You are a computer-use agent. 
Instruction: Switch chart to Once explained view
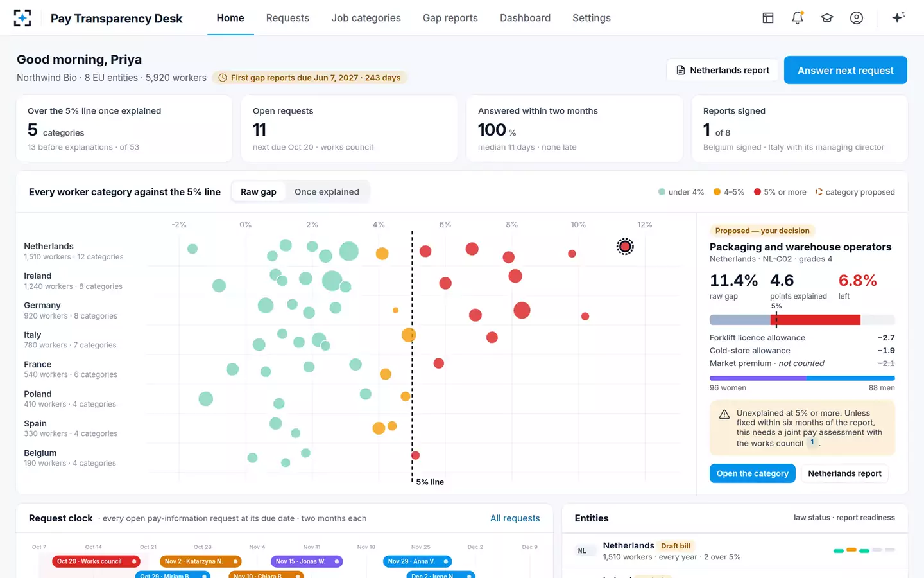pos(327,192)
